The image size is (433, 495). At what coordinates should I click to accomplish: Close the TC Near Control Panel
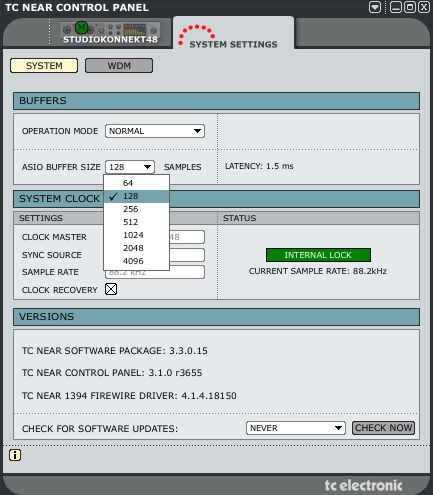coord(424,7)
